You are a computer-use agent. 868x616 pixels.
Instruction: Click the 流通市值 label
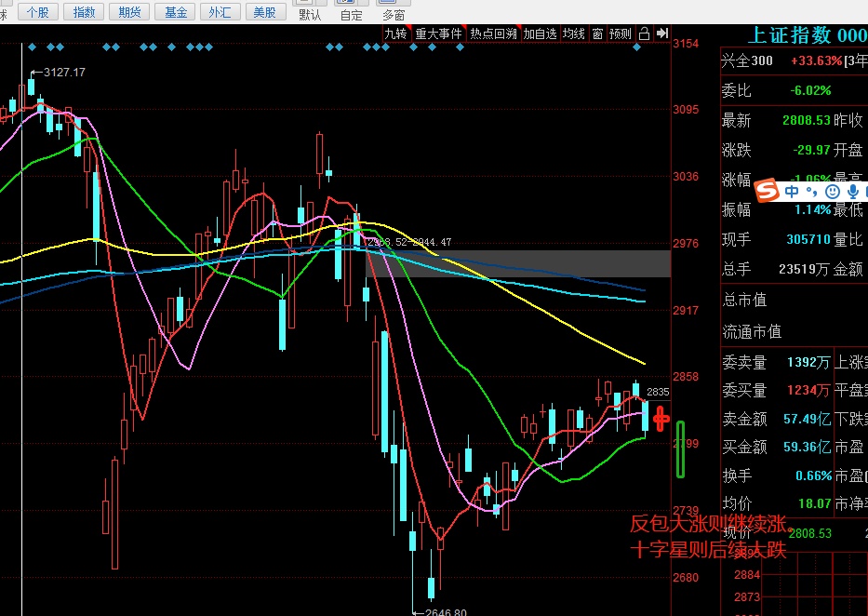pos(752,331)
